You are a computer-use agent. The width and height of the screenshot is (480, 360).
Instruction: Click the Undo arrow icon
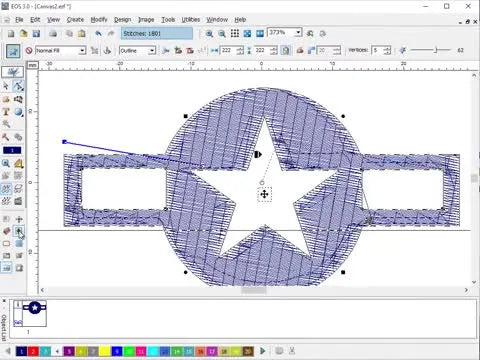pos(98,34)
